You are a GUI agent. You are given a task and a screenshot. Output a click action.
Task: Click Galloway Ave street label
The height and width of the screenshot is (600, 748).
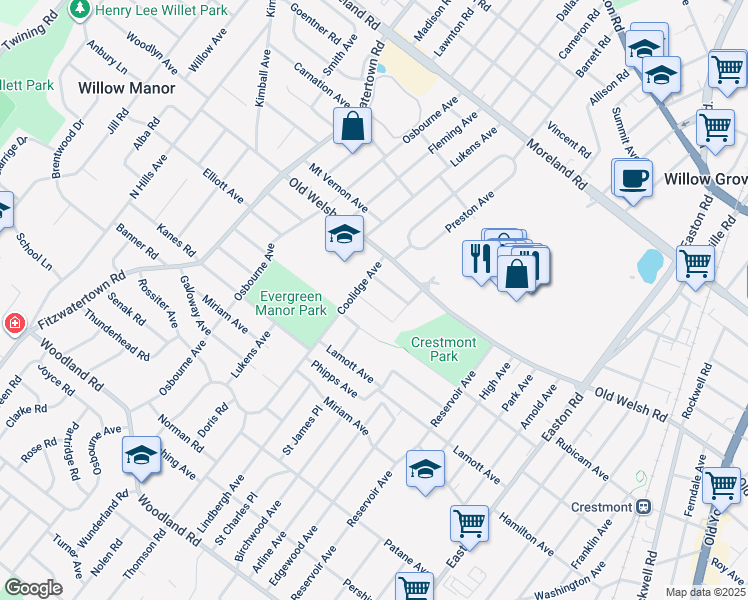[195, 305]
